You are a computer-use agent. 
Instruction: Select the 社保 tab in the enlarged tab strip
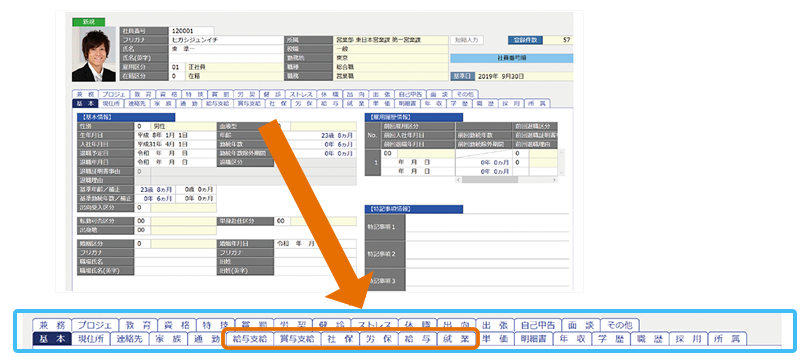[340, 339]
